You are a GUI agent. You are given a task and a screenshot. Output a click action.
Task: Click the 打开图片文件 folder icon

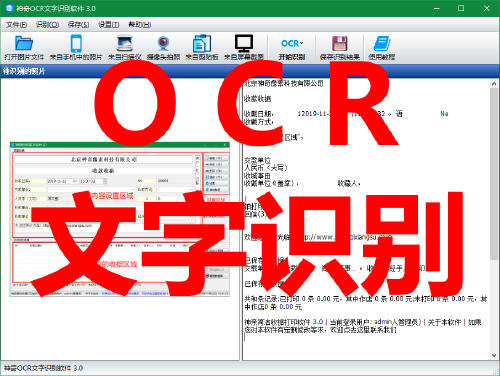click(x=24, y=43)
